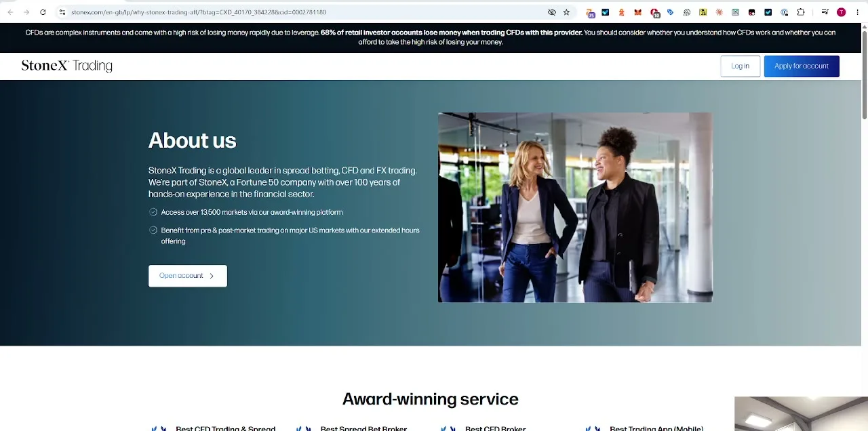
Task: Click checkmark beside 'Access over 13,500 markets'
Action: click(x=153, y=212)
